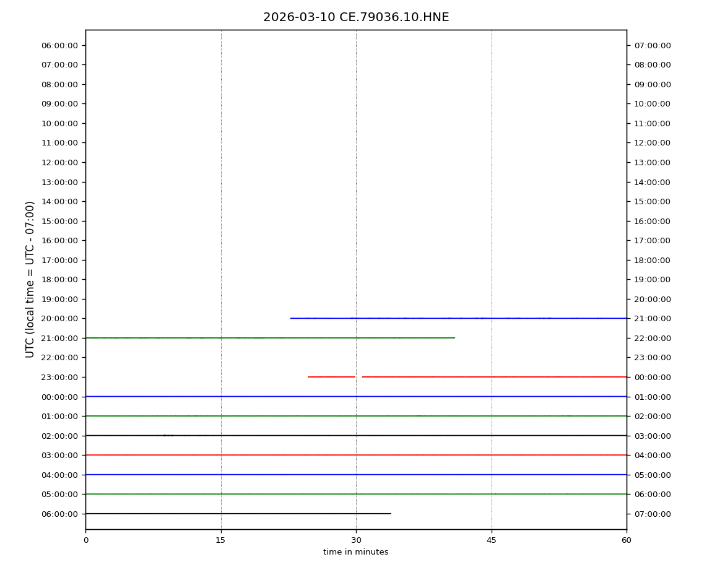
Task: Click the right-axis 14:00:00 tick label
Action: 652,182
